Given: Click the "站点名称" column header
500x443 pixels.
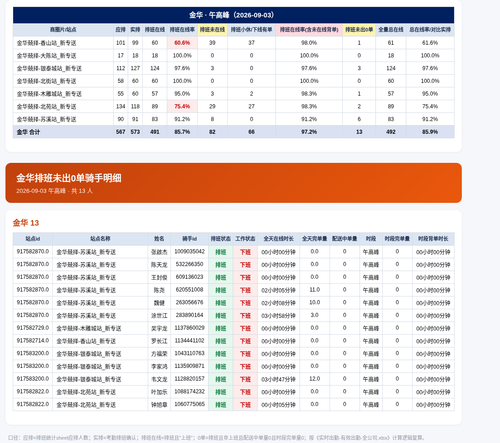Looking at the screenshot, I should [x=100, y=239].
